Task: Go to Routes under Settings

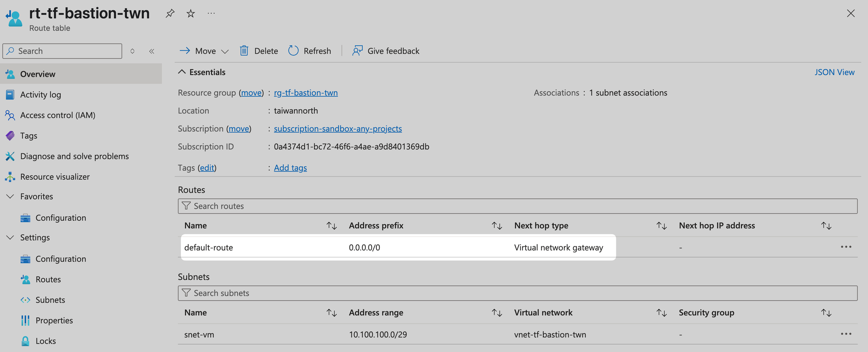Action: pyautogui.click(x=48, y=279)
